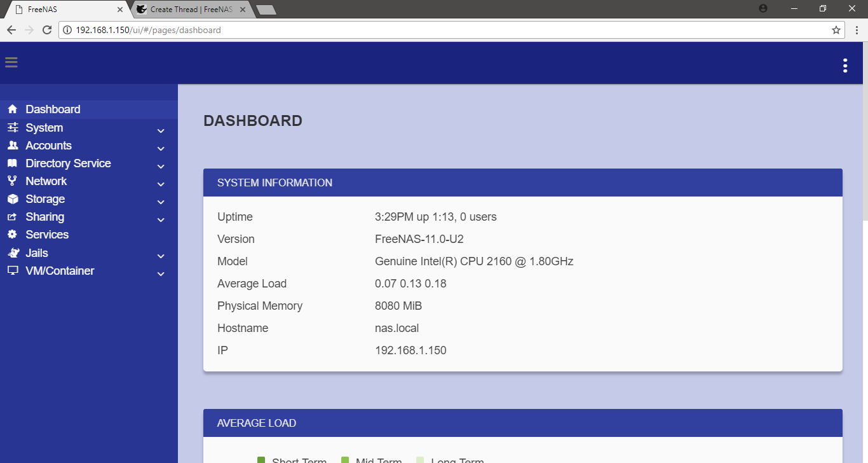The image size is (868, 463).
Task: Click the IP value 192.168.1.150
Action: point(410,350)
